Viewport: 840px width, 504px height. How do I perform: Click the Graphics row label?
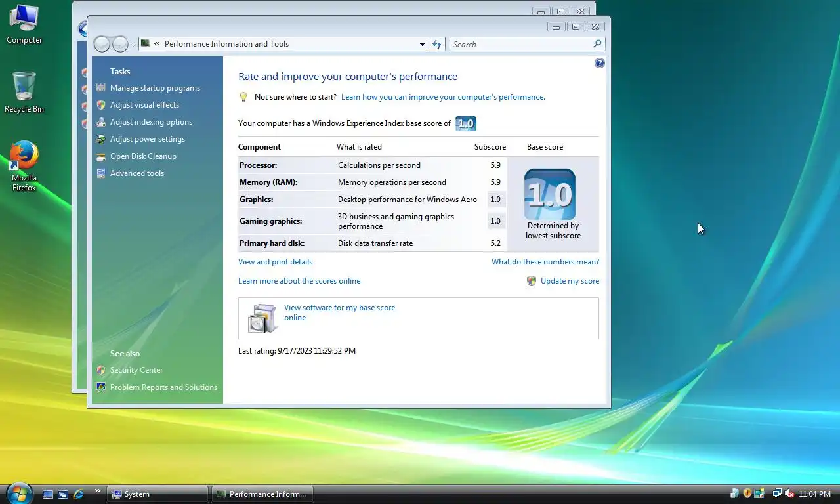pos(256,199)
